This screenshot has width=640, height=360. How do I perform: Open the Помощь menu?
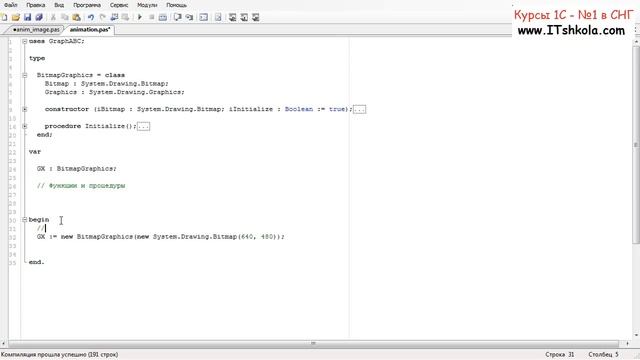[176, 5]
